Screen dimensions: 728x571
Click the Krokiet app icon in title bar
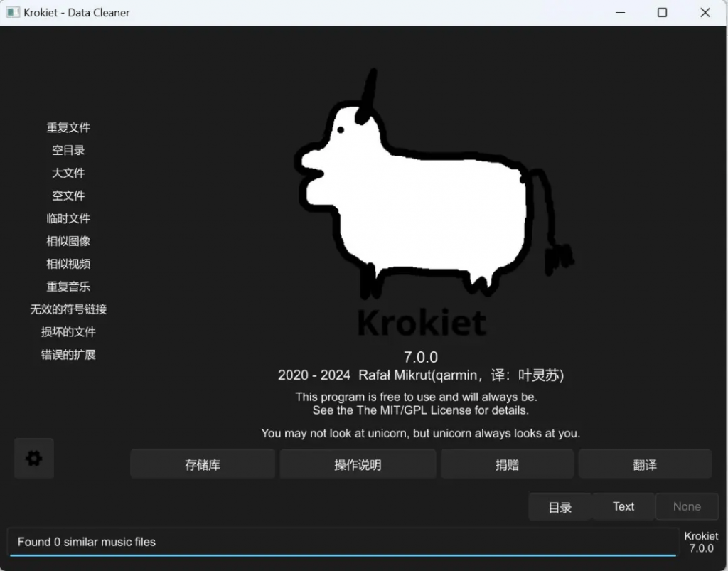click(13, 12)
